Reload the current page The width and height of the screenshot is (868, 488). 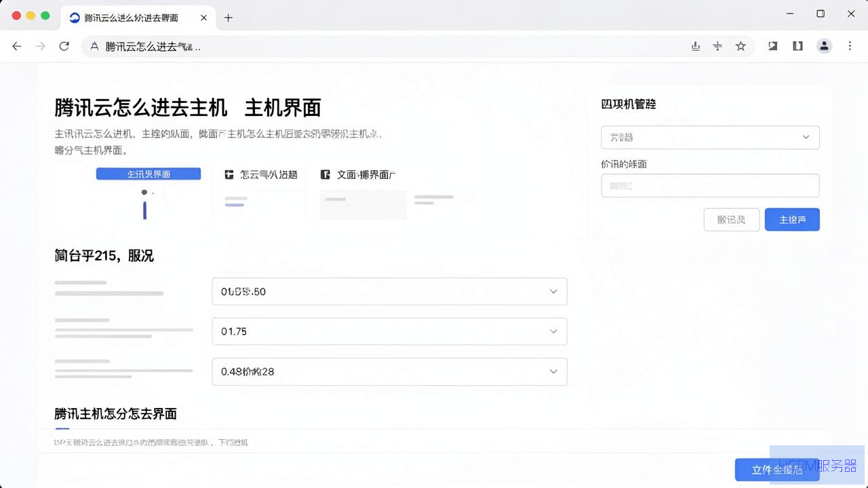coord(64,46)
